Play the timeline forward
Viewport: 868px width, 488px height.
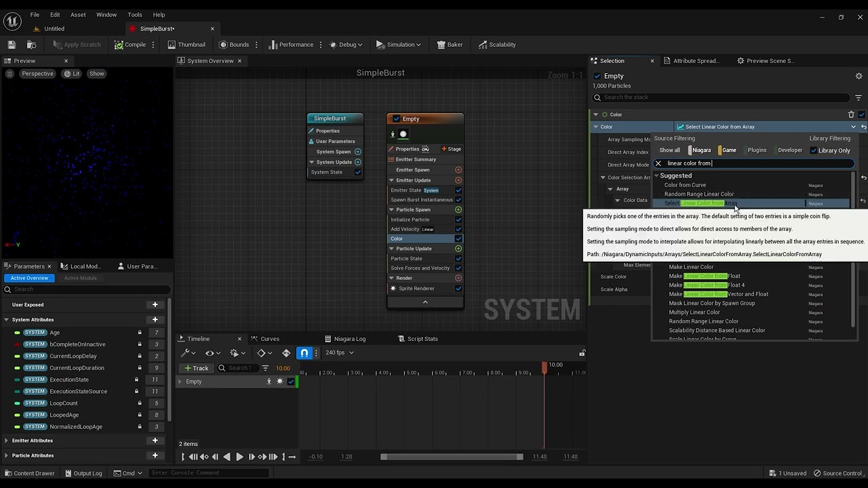(x=239, y=457)
